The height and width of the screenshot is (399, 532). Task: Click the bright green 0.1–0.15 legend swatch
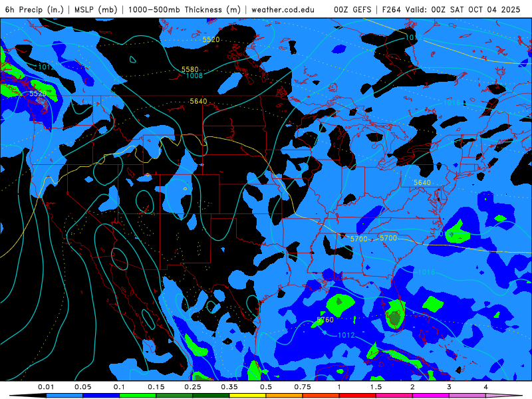click(x=138, y=396)
